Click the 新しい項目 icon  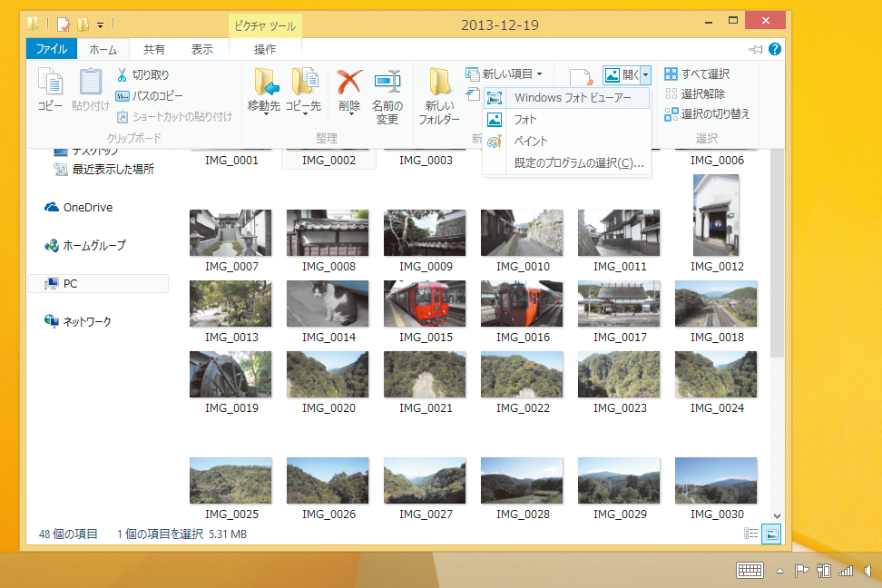472,73
